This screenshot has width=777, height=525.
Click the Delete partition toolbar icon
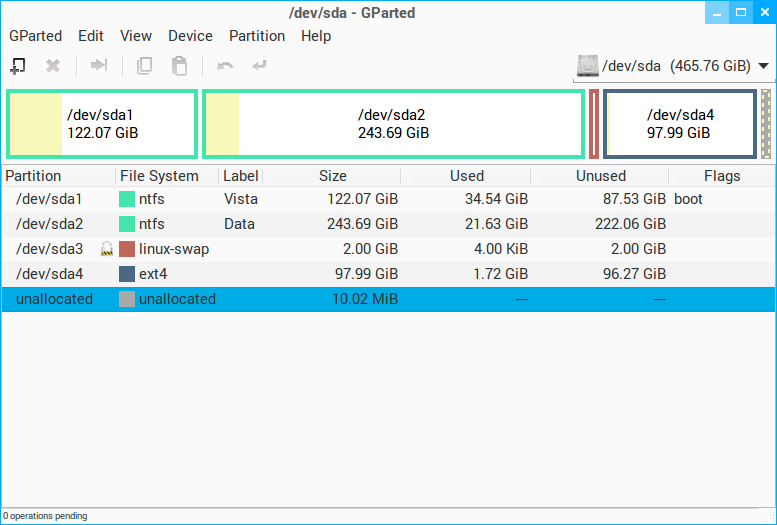point(54,66)
